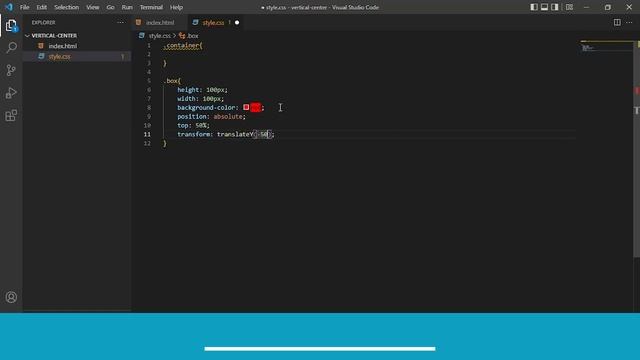Open the Run menu
The width and height of the screenshot is (640, 360).
(127, 7)
